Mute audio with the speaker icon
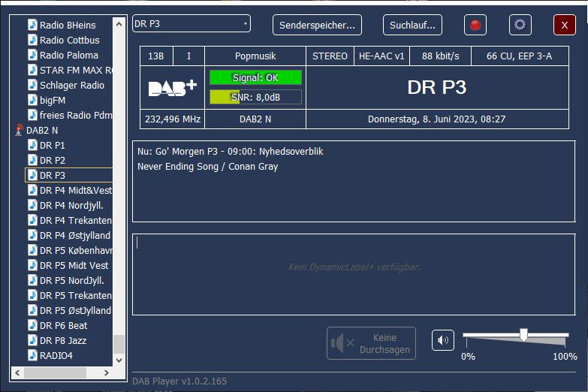 coord(443,340)
